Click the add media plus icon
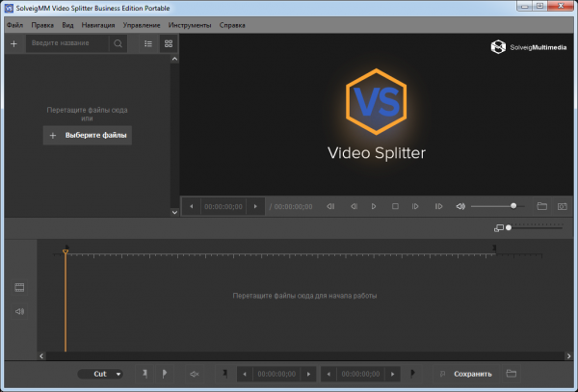Image resolution: width=578 pixels, height=392 pixels. click(x=13, y=43)
